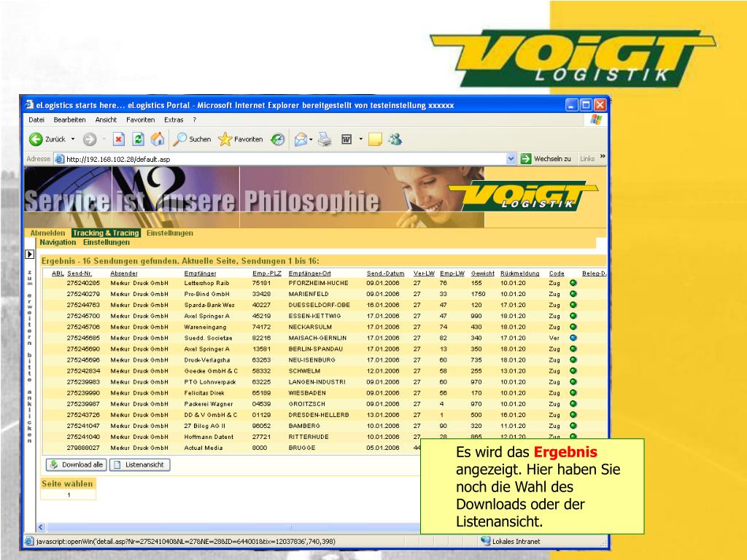Click the Refresh page icon
747x560 pixels.
[138, 139]
